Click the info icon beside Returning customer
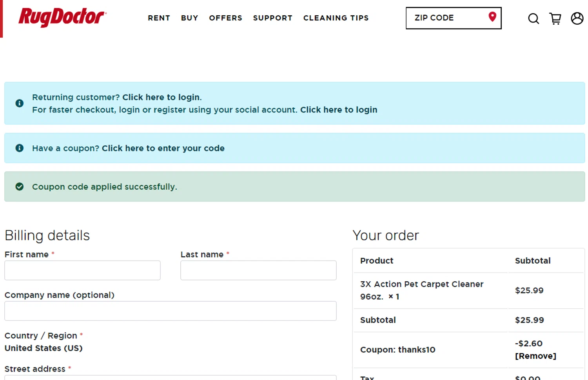This screenshot has width=588, height=380. pyautogui.click(x=19, y=103)
